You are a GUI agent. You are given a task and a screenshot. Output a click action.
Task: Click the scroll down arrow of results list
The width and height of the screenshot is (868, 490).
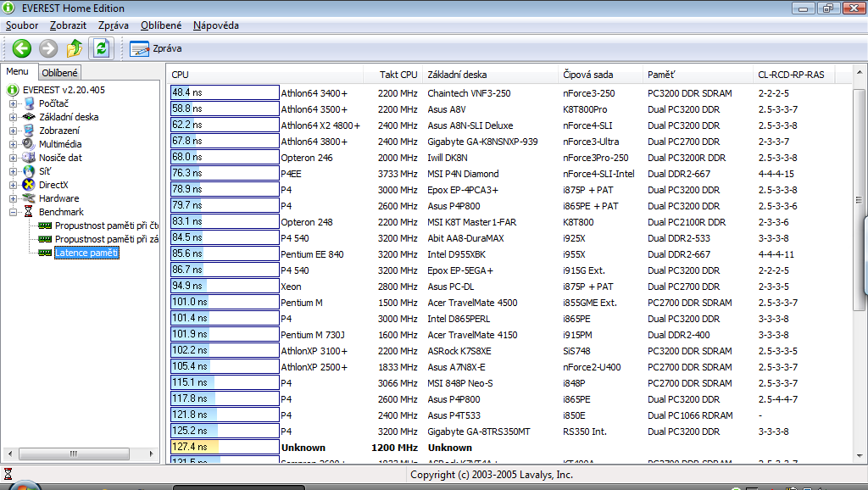click(x=860, y=456)
